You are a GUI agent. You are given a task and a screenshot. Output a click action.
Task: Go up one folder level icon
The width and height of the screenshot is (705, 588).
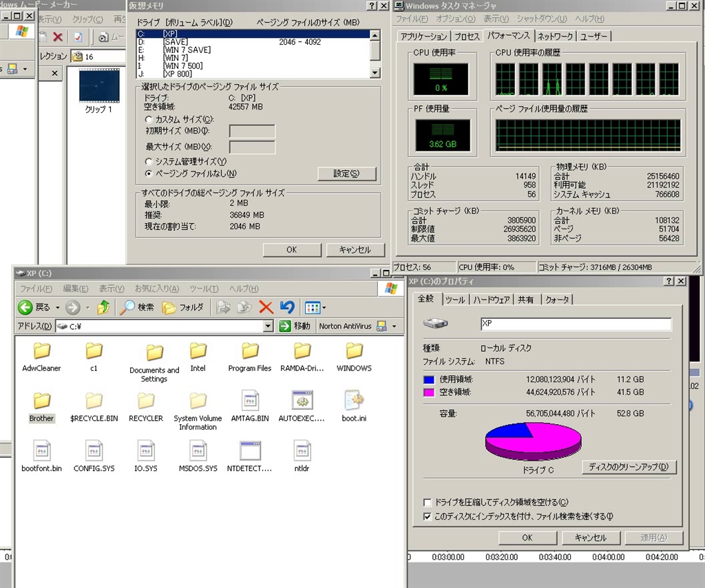point(103,308)
